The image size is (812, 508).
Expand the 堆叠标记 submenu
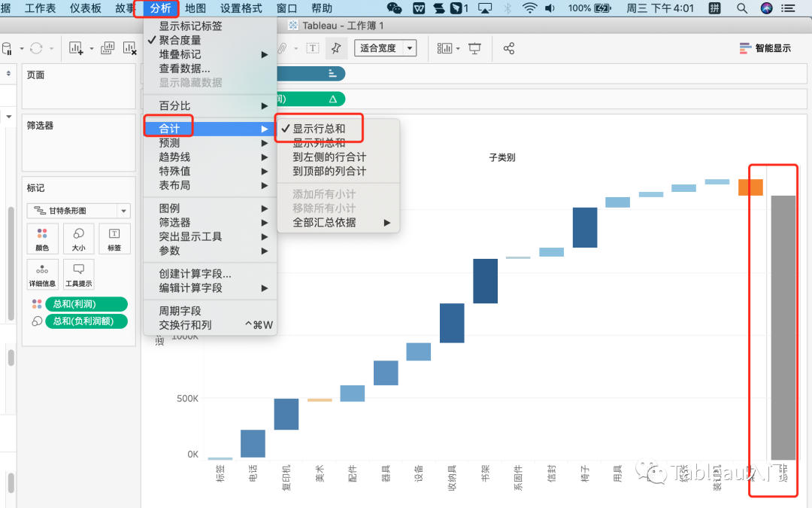pyautogui.click(x=211, y=54)
